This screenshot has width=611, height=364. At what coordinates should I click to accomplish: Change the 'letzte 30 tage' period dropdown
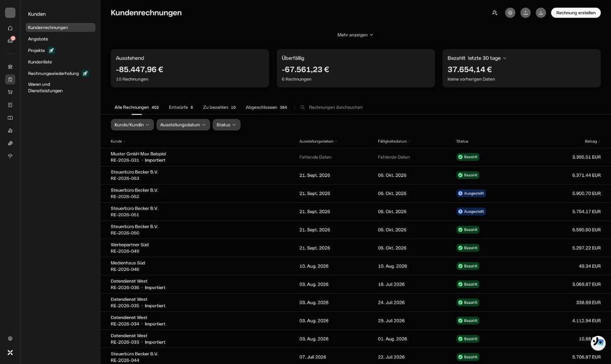487,58
